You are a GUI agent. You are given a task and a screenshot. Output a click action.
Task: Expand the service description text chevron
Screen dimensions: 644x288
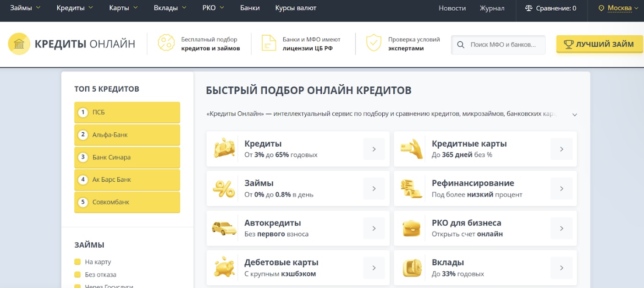[574, 114]
